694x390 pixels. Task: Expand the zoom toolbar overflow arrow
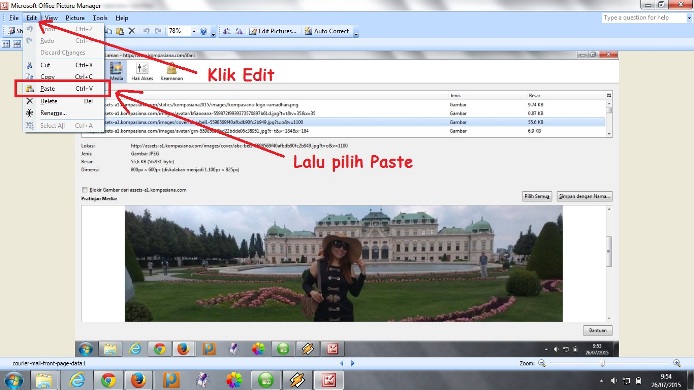click(213, 32)
